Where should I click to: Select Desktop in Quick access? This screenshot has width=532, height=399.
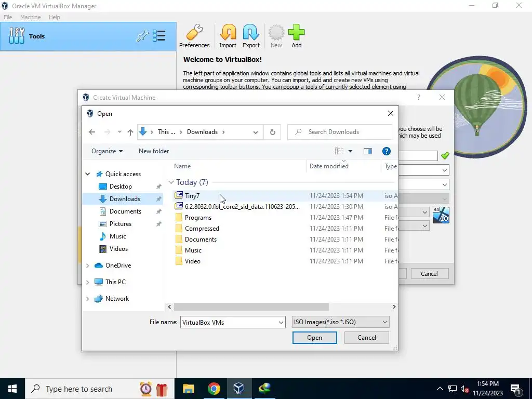121,187
